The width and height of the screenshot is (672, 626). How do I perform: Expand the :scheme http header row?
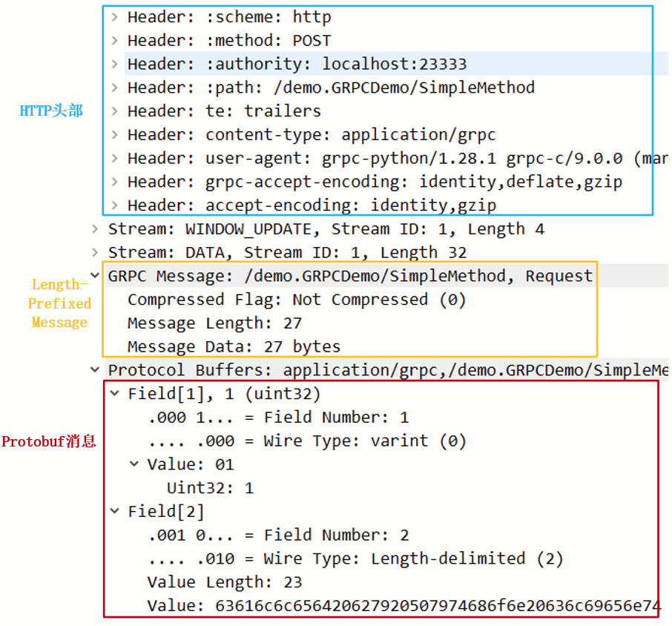coord(114,17)
